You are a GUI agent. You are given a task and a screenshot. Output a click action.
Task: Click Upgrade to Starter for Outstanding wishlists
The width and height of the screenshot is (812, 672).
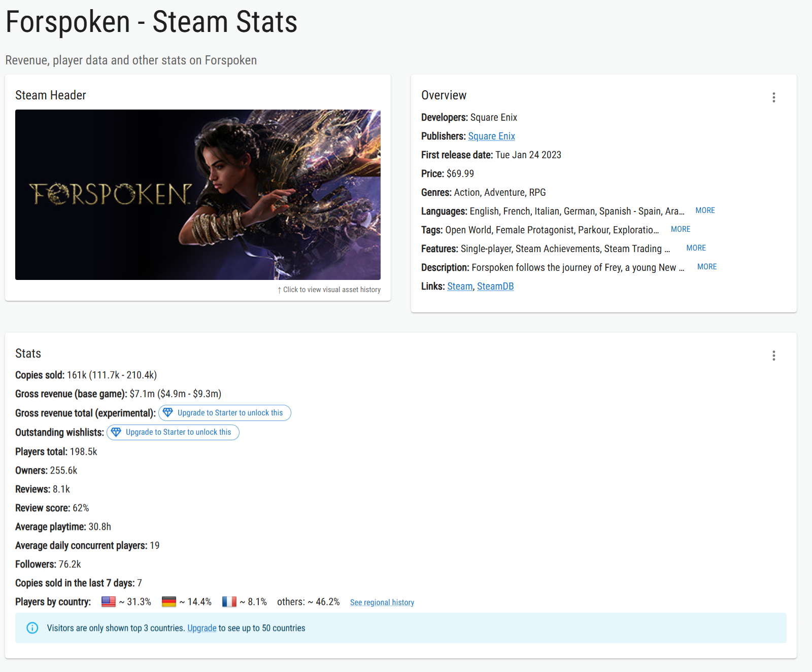click(x=173, y=432)
